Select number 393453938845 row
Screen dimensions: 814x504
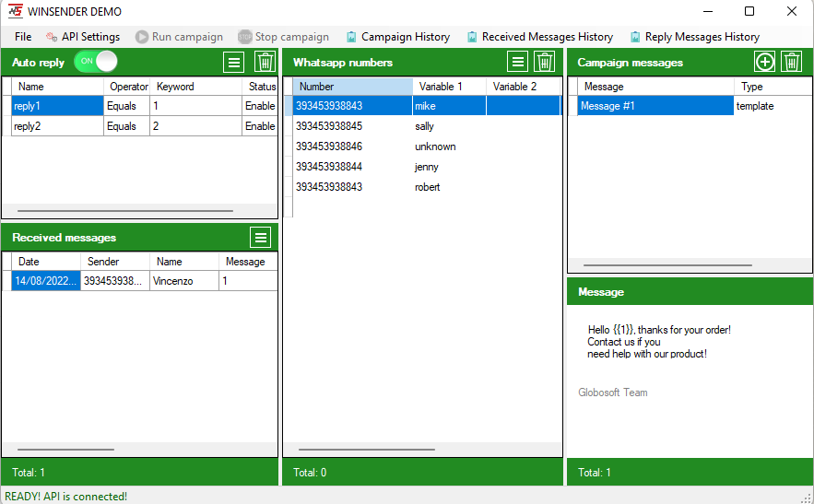point(427,126)
